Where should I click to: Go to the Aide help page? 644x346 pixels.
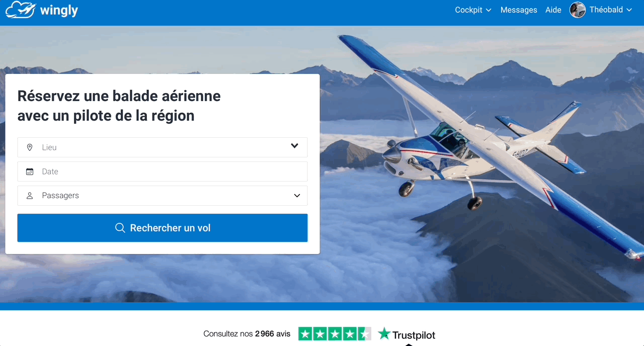point(553,10)
